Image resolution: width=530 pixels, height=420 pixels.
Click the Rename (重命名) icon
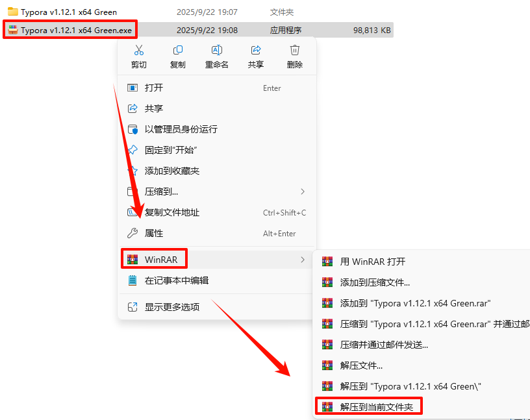click(217, 50)
